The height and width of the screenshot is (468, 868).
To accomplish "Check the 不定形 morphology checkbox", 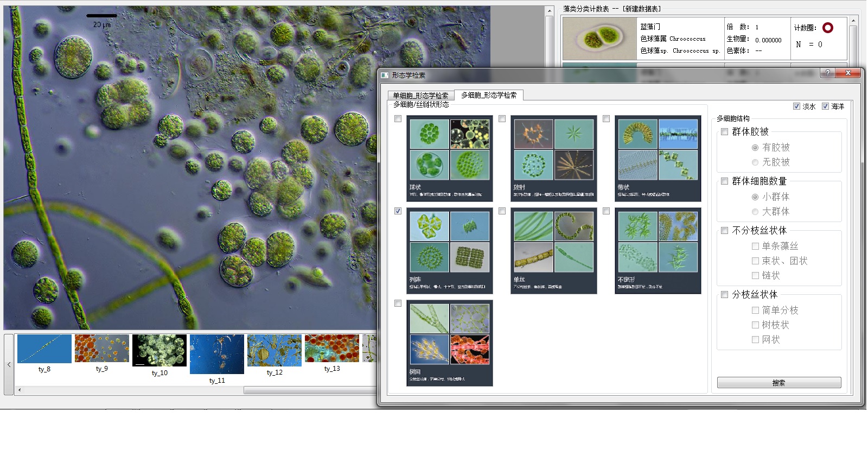I will point(607,211).
